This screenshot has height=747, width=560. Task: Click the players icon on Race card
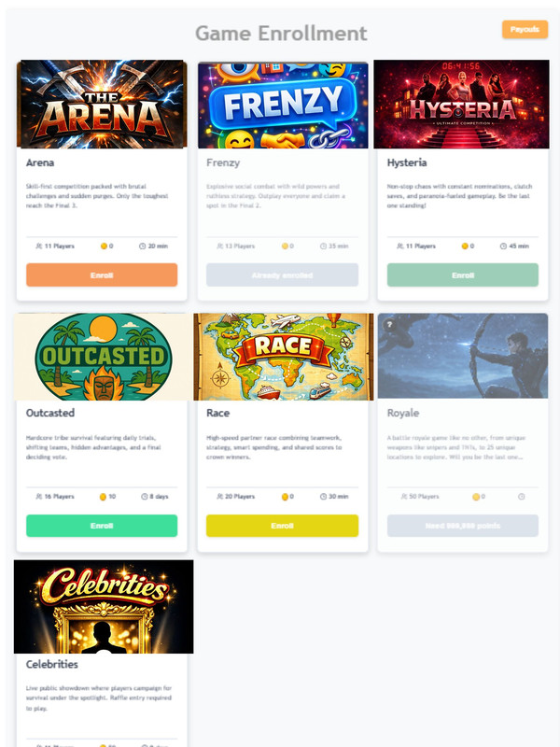(219, 497)
